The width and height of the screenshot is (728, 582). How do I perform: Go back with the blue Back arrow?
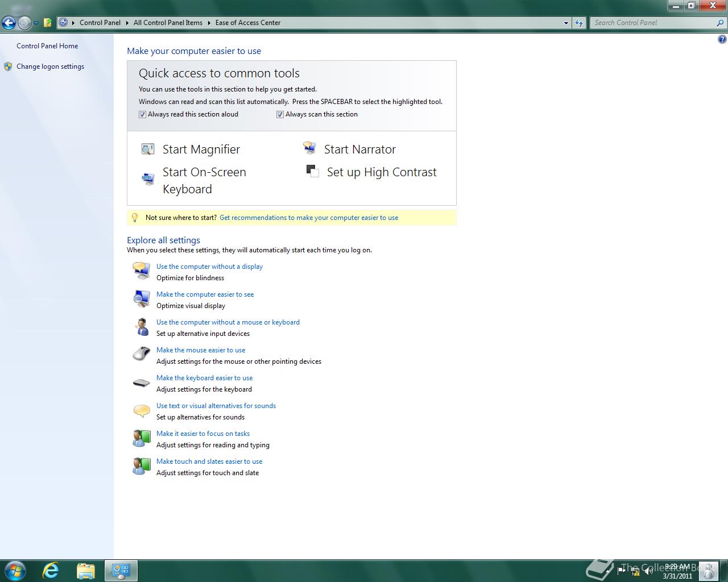click(9, 23)
